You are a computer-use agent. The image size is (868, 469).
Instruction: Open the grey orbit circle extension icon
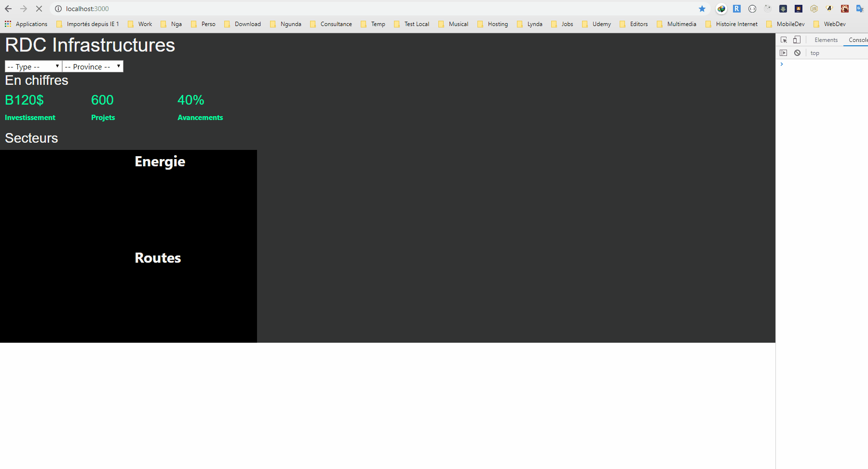(x=768, y=9)
